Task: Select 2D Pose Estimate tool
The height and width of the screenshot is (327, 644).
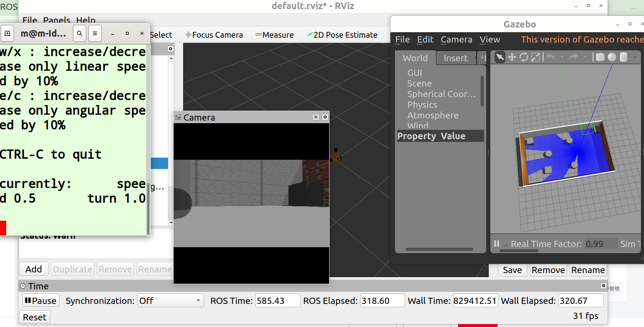Action: click(342, 35)
